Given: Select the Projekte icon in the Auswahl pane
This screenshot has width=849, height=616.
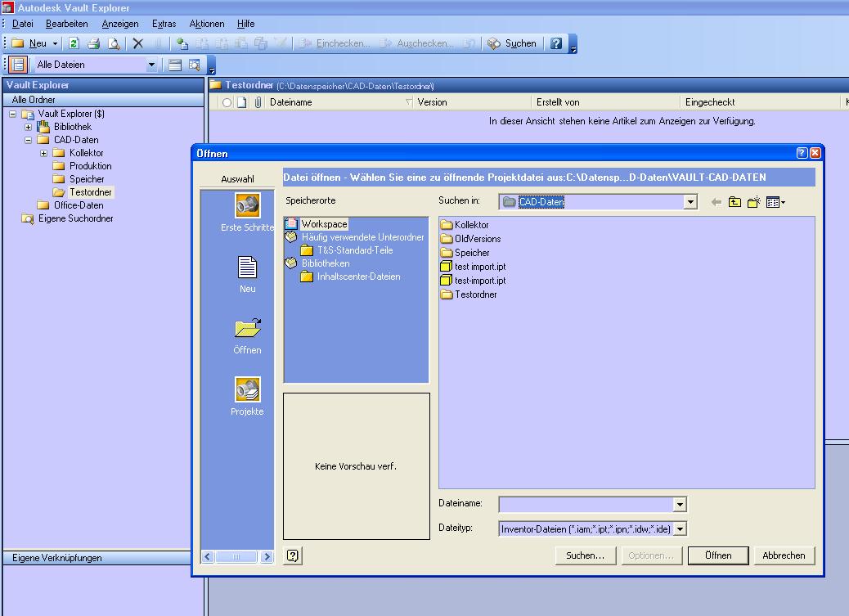Looking at the screenshot, I should [248, 389].
